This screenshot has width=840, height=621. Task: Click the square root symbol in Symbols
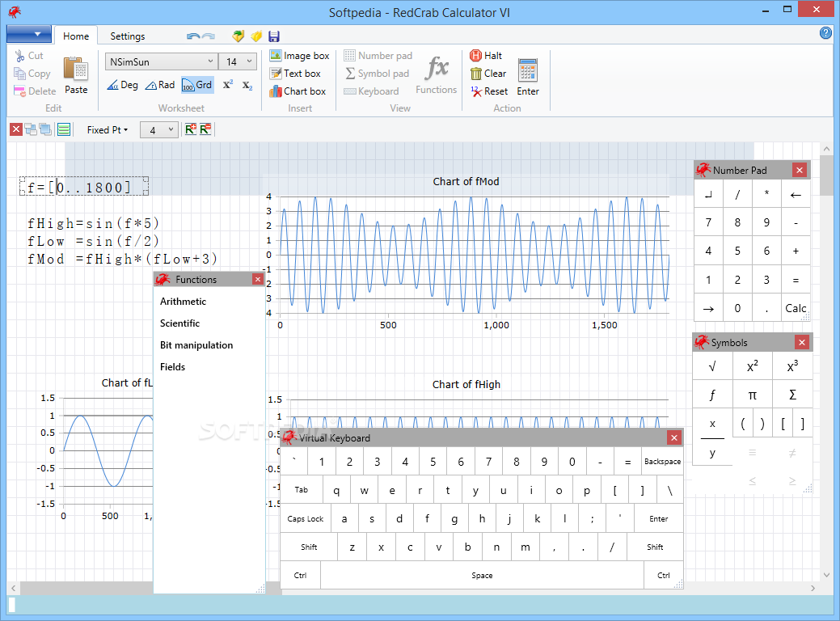pyautogui.click(x=712, y=366)
